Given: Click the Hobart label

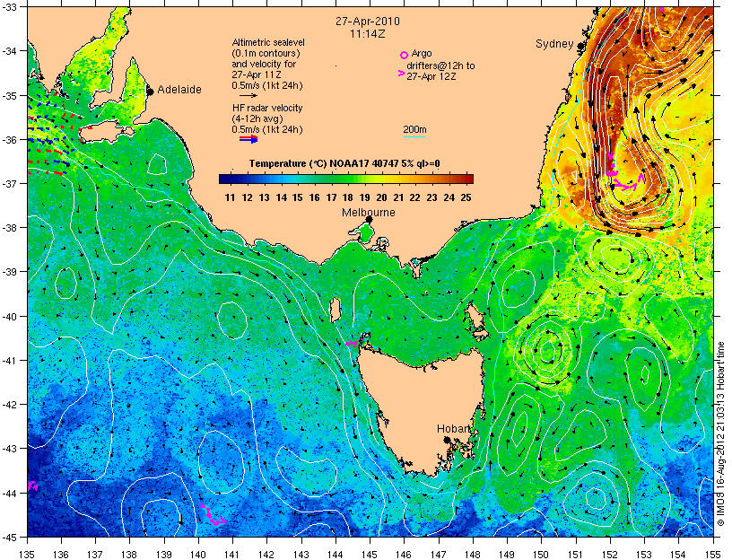Looking at the screenshot, I should pyautogui.click(x=453, y=429).
